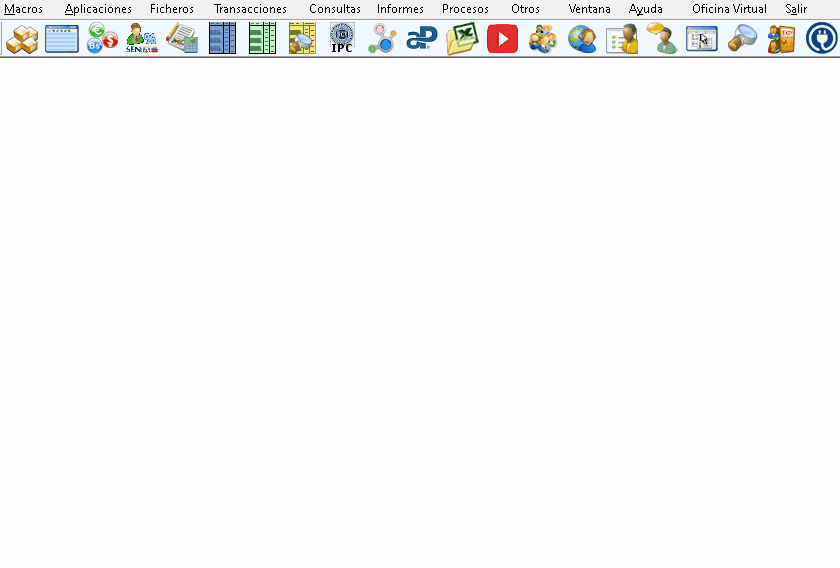The height and width of the screenshot is (568, 840).
Task: Click the green ledger columns icon
Action: (262, 39)
